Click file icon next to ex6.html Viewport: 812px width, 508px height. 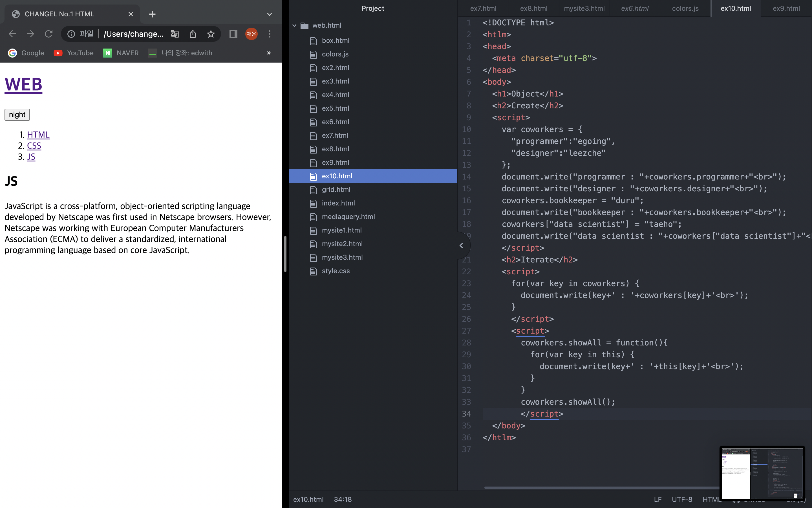click(314, 122)
